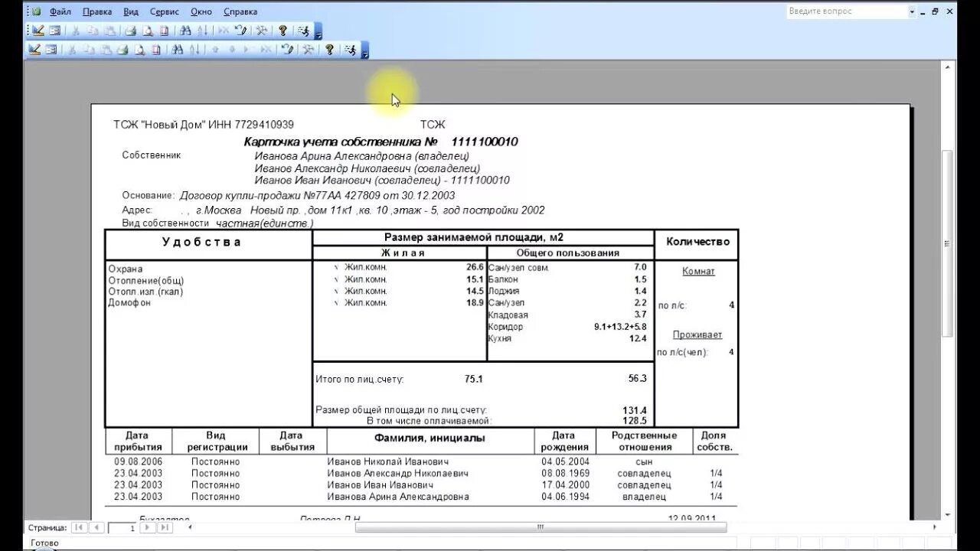Click the Print icon in upper toolbar
980x551 pixels.
pyautogui.click(x=130, y=31)
